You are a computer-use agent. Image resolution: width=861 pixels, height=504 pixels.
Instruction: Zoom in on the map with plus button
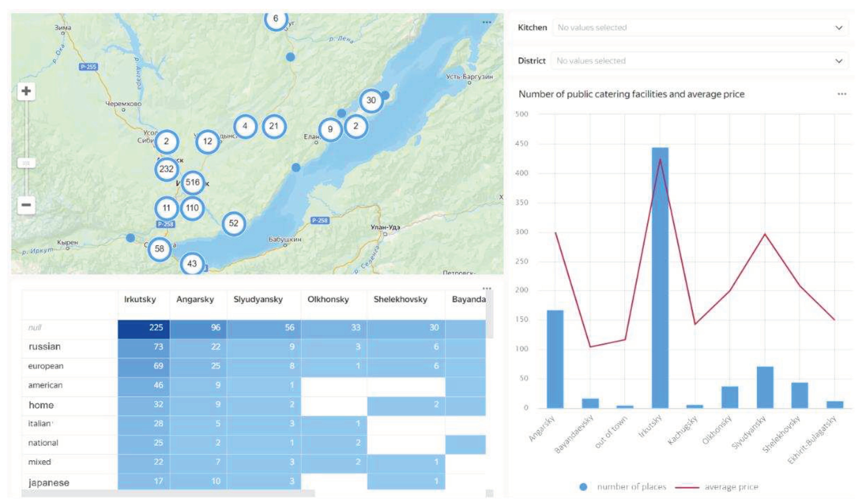tap(26, 91)
